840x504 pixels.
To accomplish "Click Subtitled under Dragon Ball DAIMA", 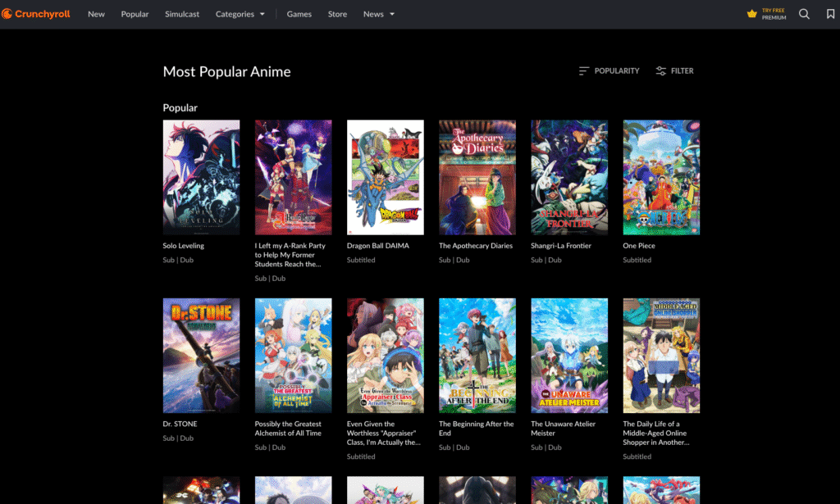I will coord(361,260).
